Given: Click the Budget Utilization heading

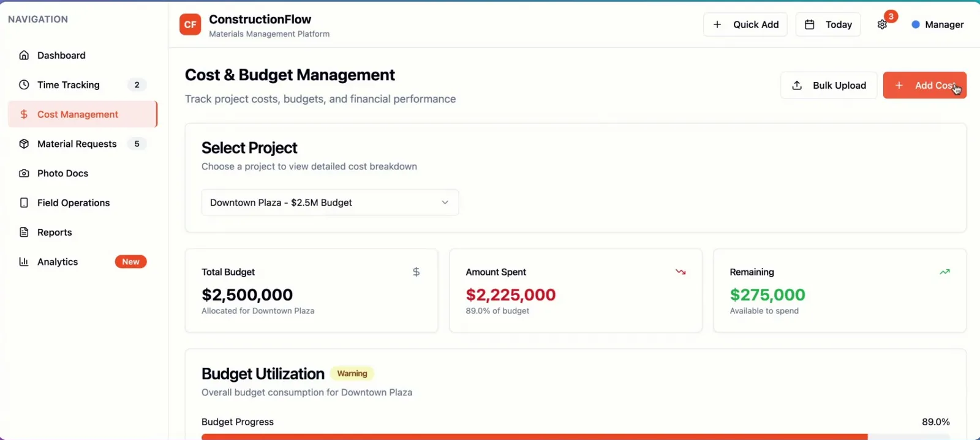Looking at the screenshot, I should [263, 374].
